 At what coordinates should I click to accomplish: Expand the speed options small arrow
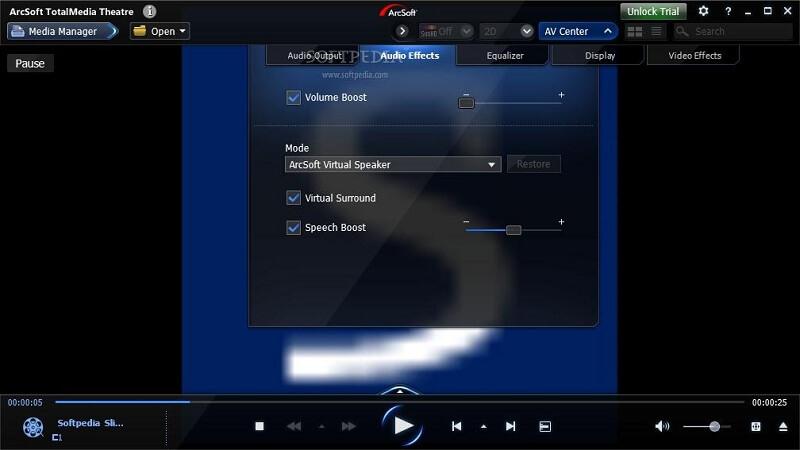pyautogui.click(x=321, y=427)
